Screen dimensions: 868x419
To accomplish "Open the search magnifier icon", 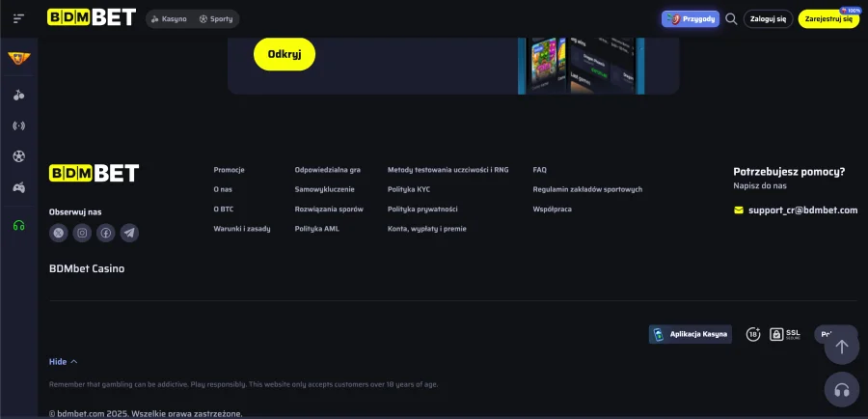I will [731, 19].
